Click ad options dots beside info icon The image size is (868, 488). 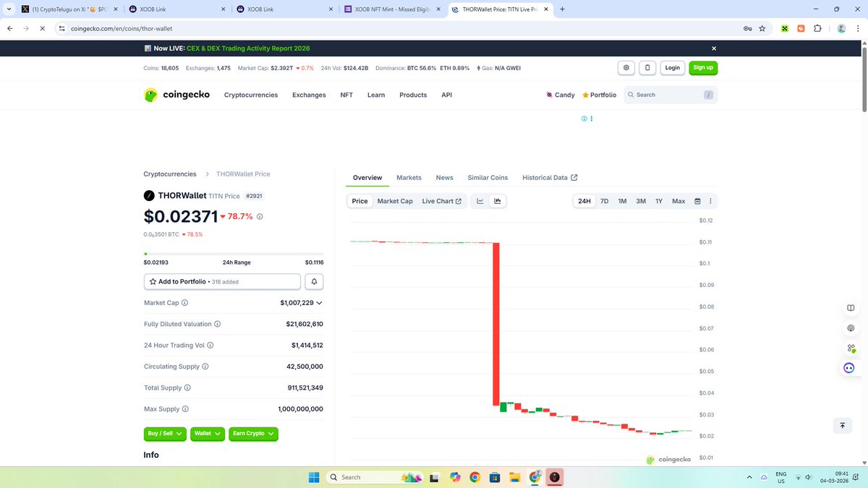pos(592,119)
